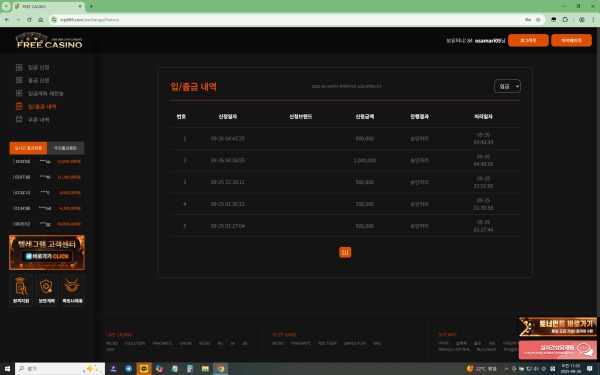This screenshot has height=375, width=600.
Task: Open the 토너먼트 바로가기 banner
Action: (x=558, y=327)
